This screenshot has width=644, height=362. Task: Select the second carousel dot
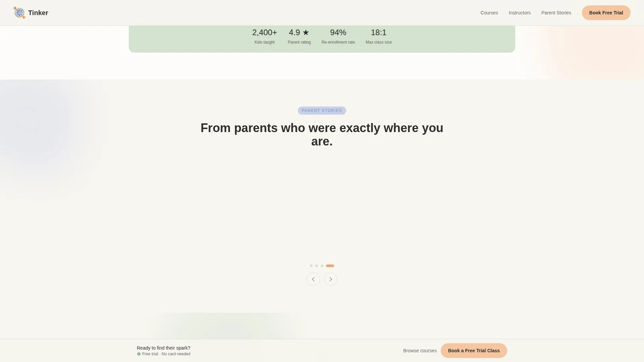click(x=317, y=266)
